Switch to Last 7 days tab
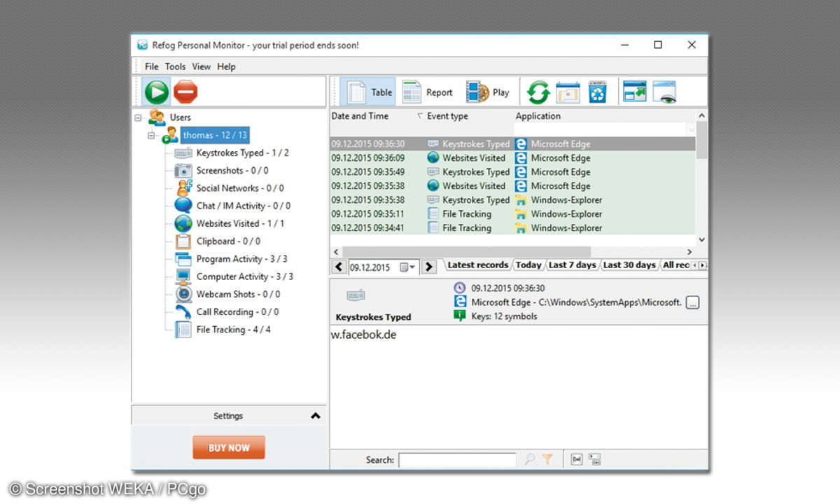This screenshot has height=504, width=840. coord(572,265)
